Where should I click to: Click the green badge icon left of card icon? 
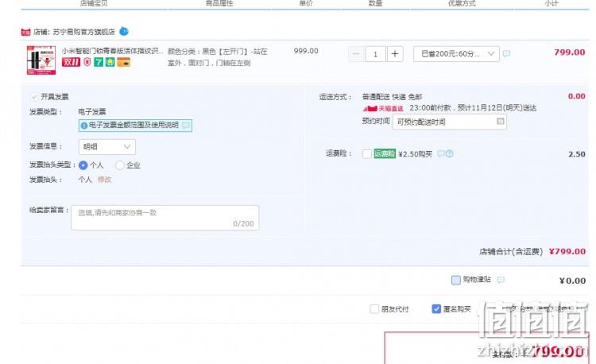tap(110, 62)
